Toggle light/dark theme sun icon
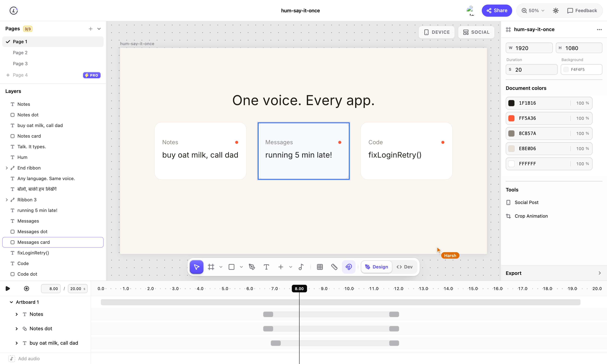 [x=556, y=11]
